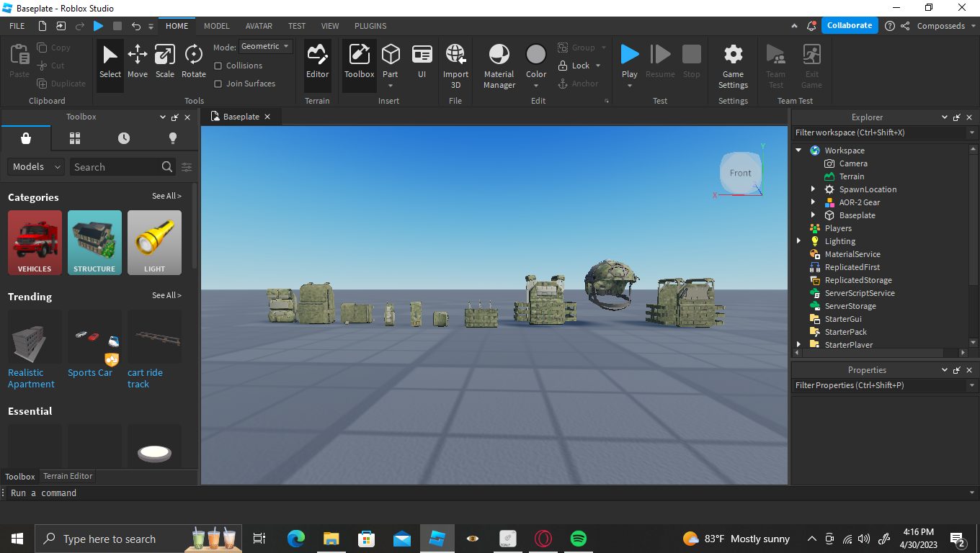Click the Toolbox search field

tap(115, 167)
